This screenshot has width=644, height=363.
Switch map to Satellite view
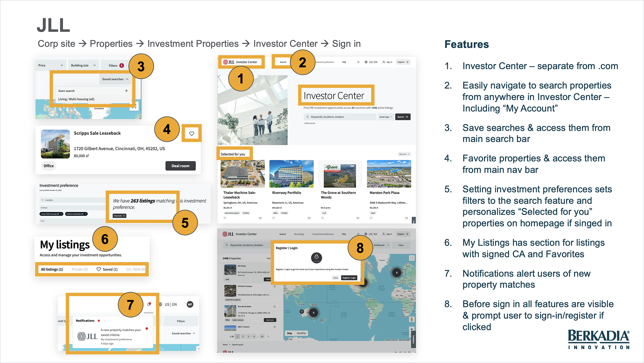301,333
